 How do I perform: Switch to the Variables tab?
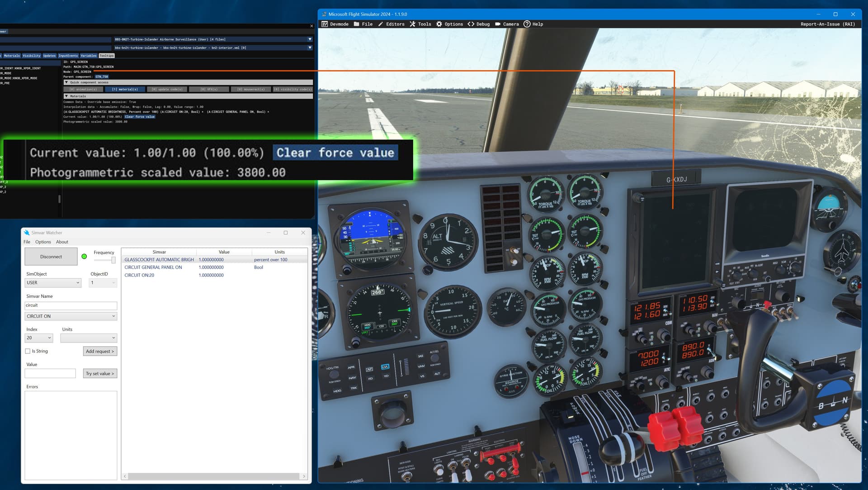(89, 56)
